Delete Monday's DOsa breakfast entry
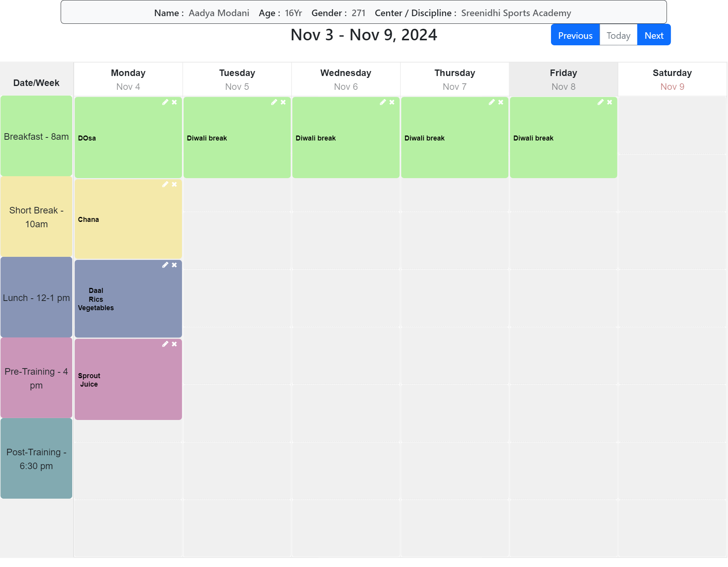728x567 pixels. coord(174,102)
